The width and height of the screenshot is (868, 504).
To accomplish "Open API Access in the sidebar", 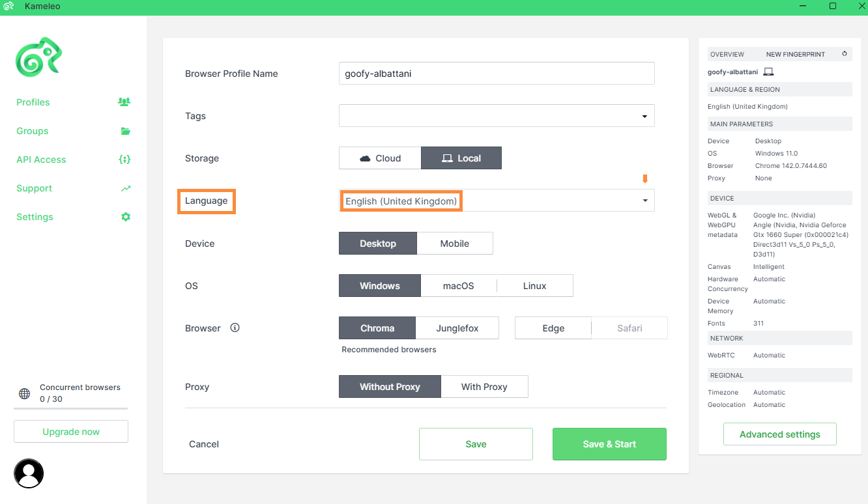I will (x=41, y=160).
